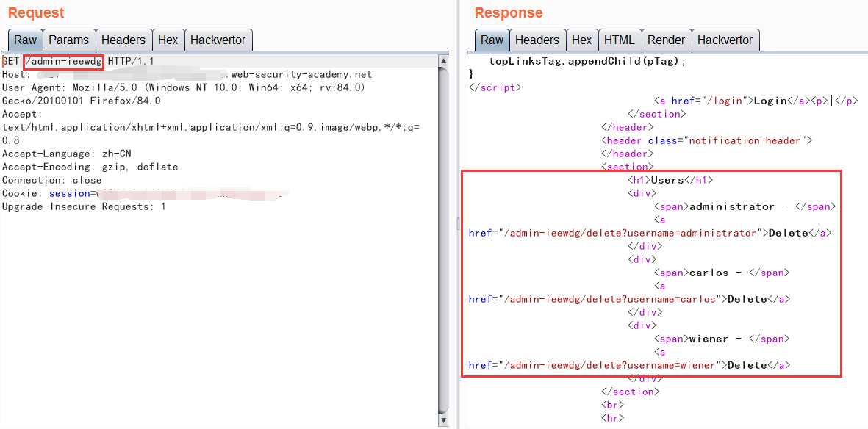
Task: Switch to the Request Params tab
Action: click(x=68, y=40)
